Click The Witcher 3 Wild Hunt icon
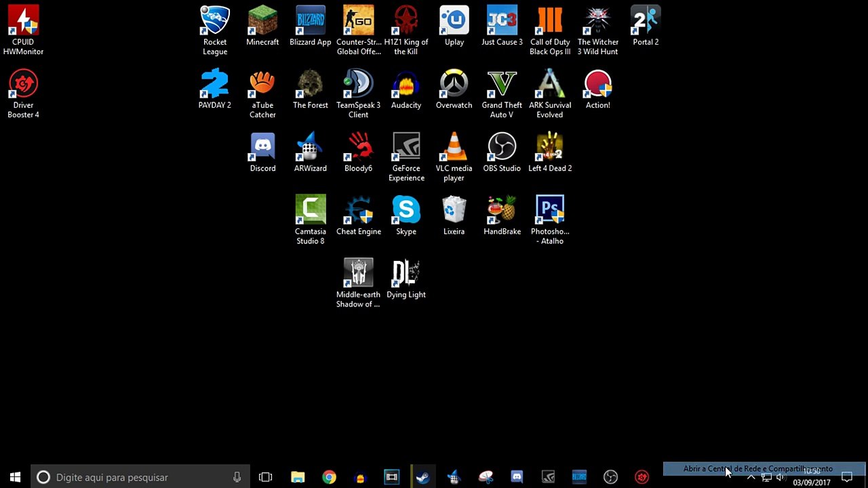The width and height of the screenshot is (868, 488). click(x=598, y=30)
